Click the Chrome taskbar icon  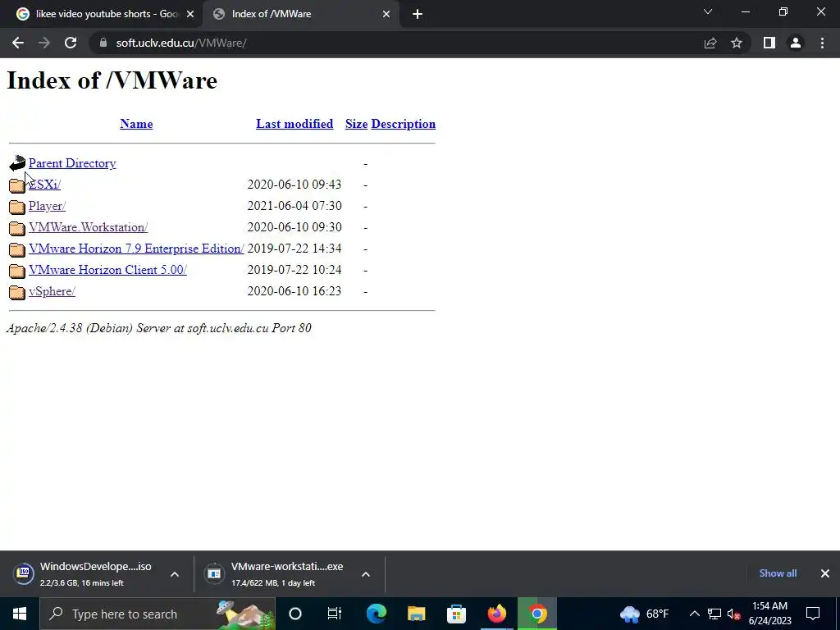pyautogui.click(x=537, y=614)
